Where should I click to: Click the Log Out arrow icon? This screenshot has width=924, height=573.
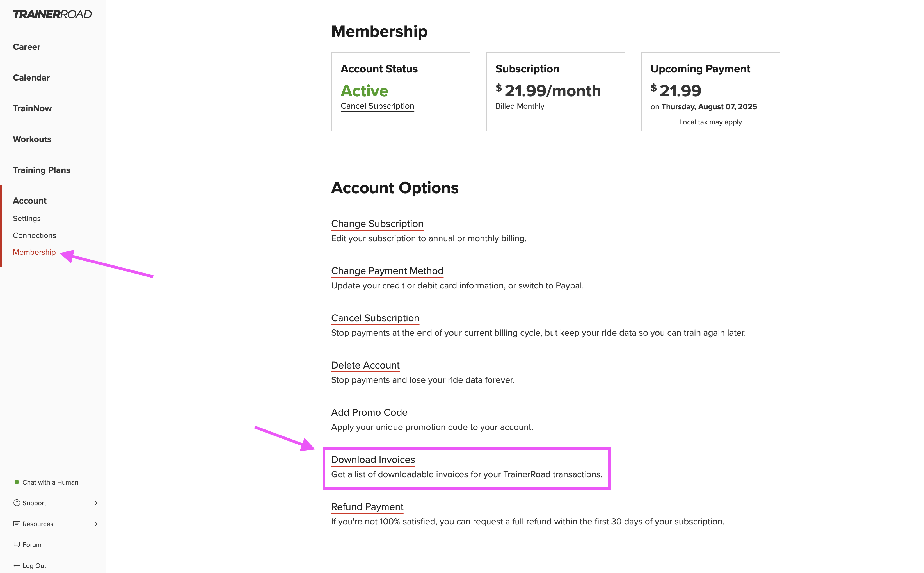[17, 565]
